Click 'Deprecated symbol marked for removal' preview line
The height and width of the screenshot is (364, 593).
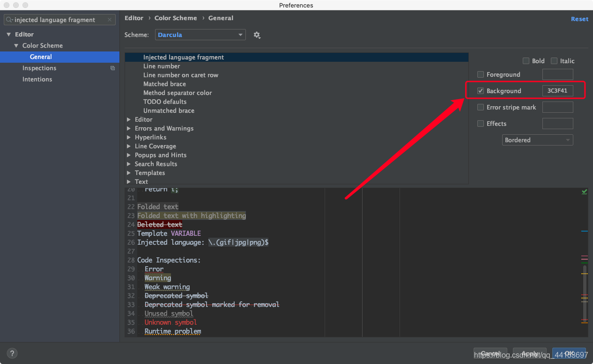pos(212,305)
